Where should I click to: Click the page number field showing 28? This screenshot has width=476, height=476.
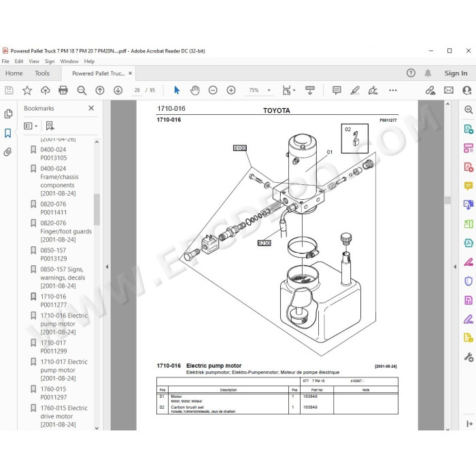point(137,90)
